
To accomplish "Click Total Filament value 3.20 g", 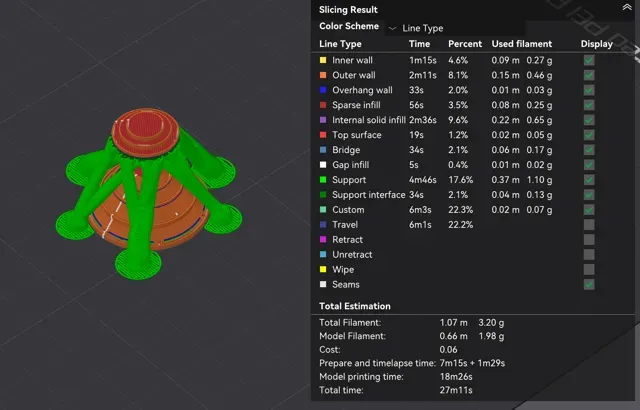I will 491,323.
